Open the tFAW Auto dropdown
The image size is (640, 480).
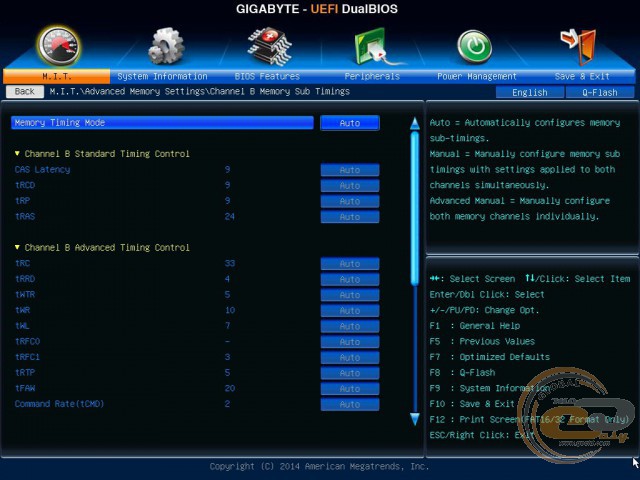click(x=350, y=389)
